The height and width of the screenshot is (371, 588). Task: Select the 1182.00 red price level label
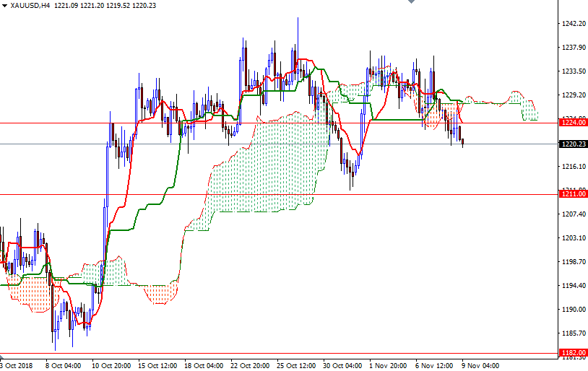574,352
